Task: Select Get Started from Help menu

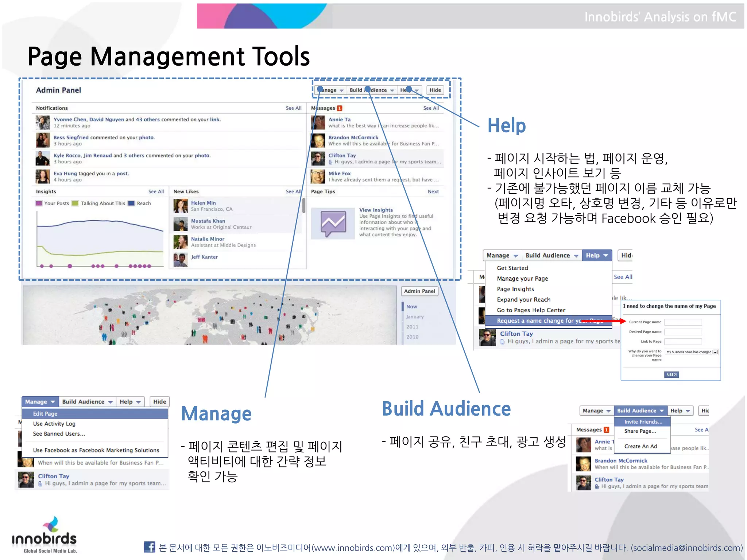Action: 549,268
